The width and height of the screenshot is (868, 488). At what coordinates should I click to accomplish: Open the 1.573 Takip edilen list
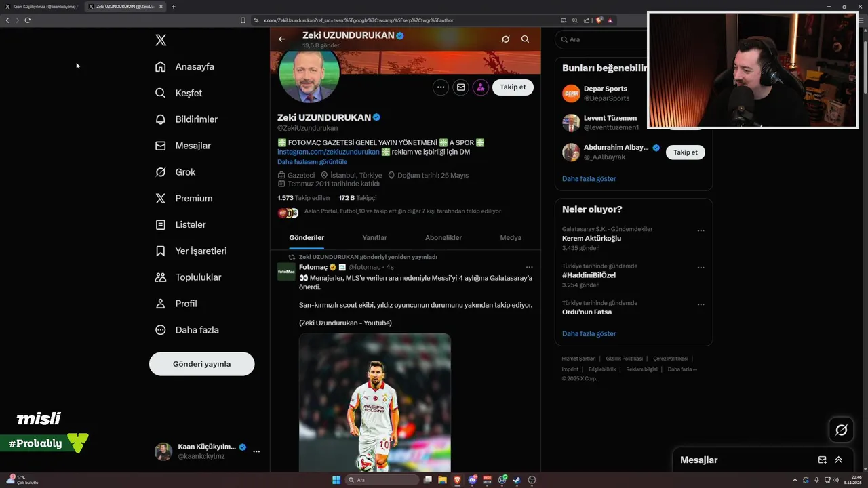click(x=303, y=198)
